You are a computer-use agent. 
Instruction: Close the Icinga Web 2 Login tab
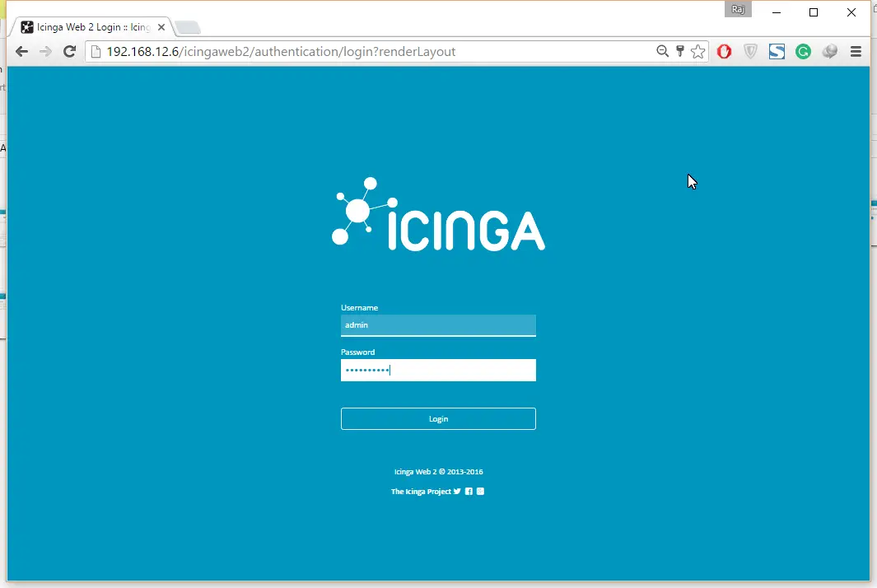161,27
